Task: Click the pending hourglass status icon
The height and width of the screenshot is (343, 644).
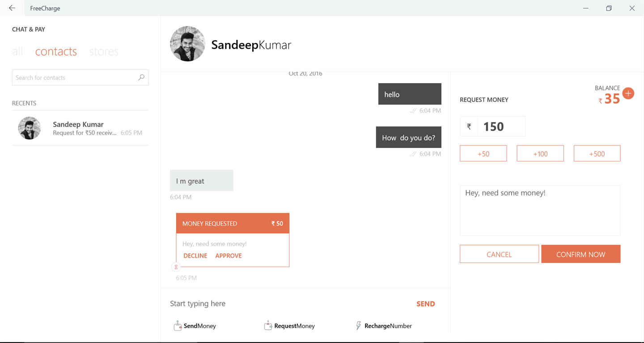Action: (x=176, y=267)
